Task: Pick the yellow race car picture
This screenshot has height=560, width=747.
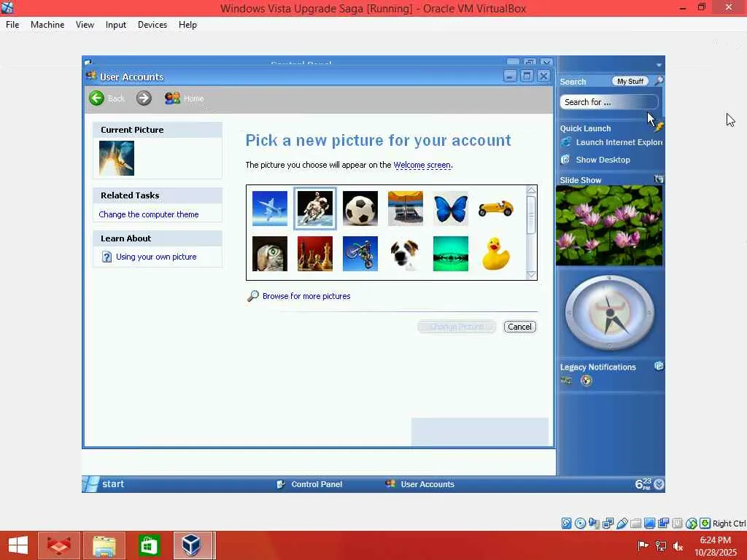Action: (x=496, y=209)
